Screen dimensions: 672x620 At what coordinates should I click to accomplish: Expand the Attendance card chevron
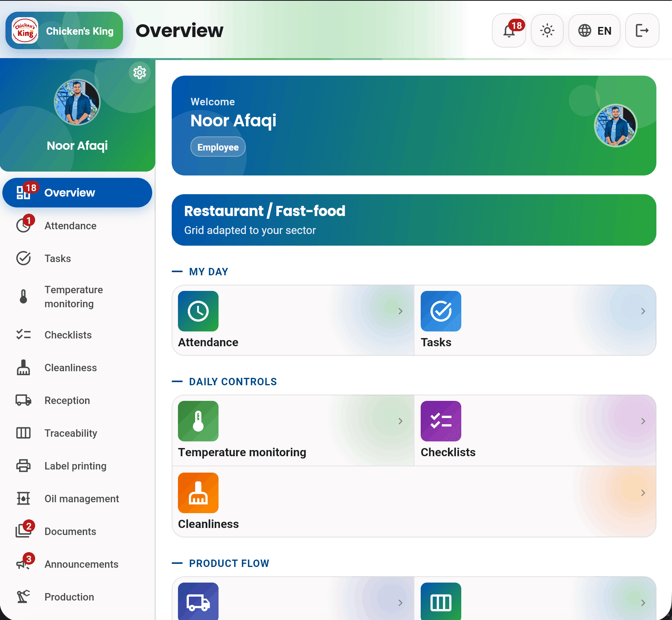pyautogui.click(x=400, y=311)
